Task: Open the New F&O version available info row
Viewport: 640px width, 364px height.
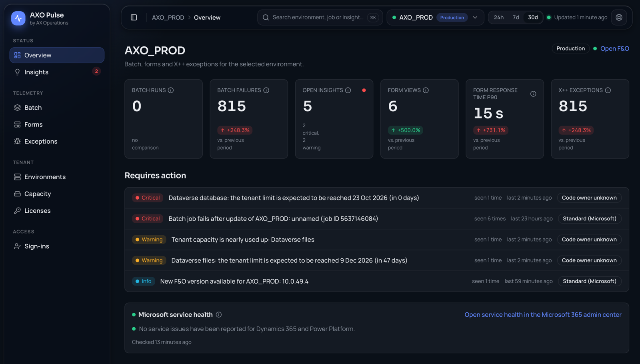Action: click(x=376, y=281)
